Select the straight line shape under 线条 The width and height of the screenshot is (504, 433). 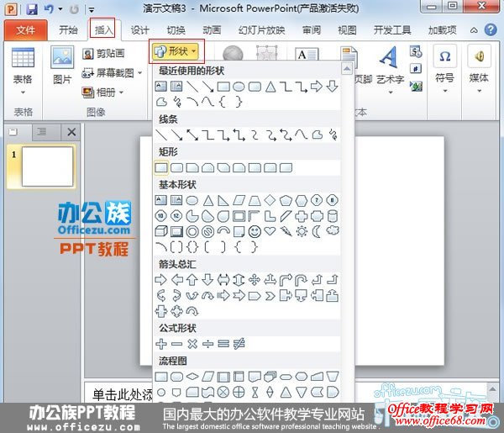[161, 135]
